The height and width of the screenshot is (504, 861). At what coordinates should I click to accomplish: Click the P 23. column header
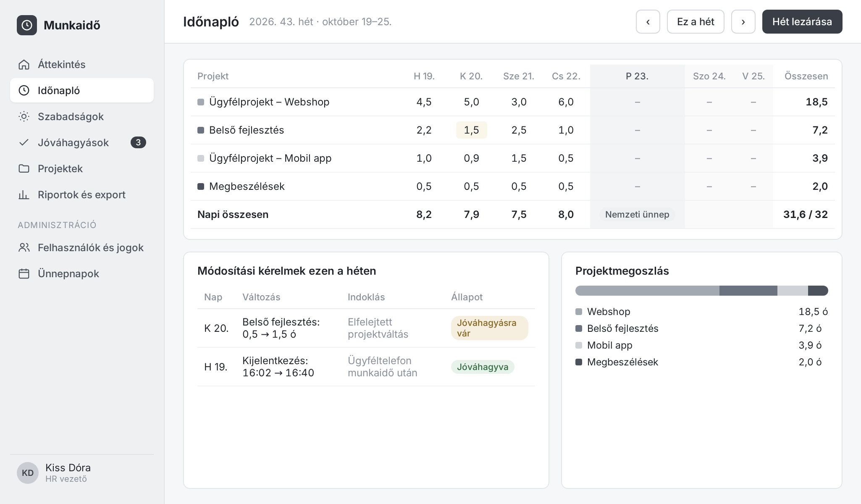[x=637, y=76]
